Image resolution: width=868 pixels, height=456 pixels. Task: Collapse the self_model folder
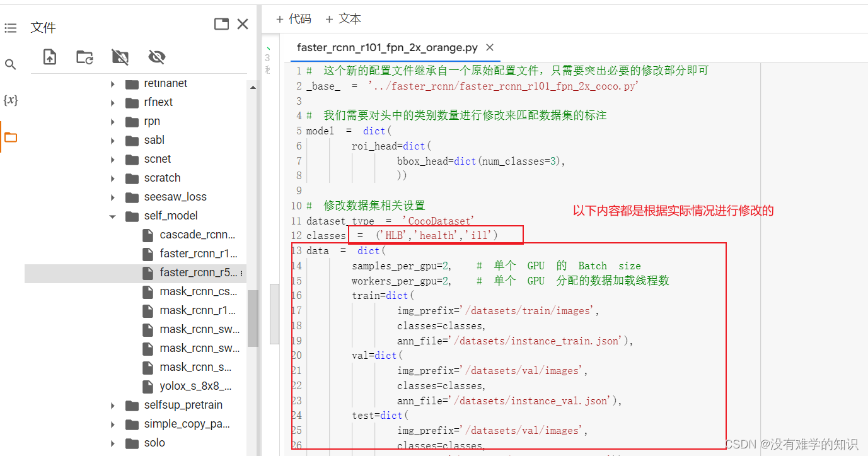tap(113, 216)
